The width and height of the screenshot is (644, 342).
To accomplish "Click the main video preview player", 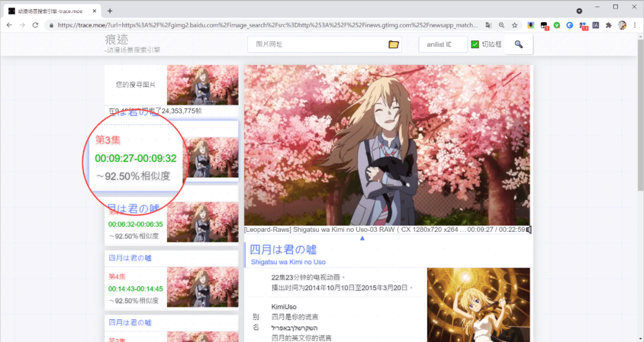I will click(x=387, y=145).
